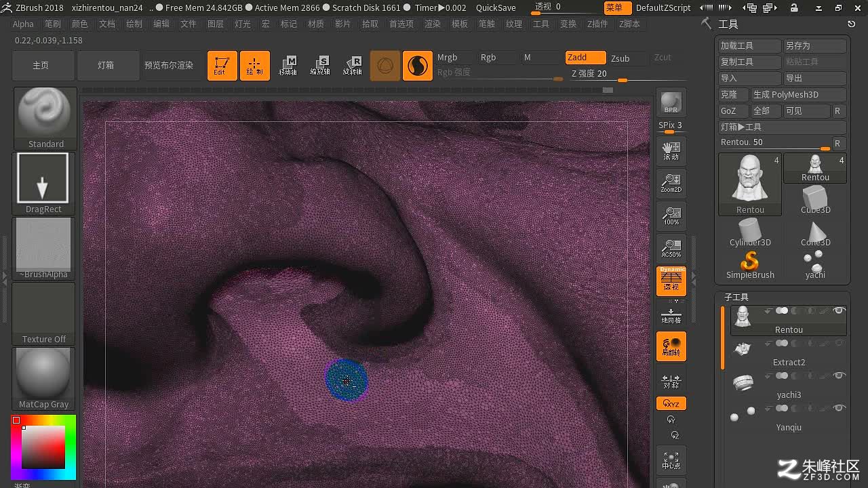Select the Extract2 subtool row

coord(789,353)
